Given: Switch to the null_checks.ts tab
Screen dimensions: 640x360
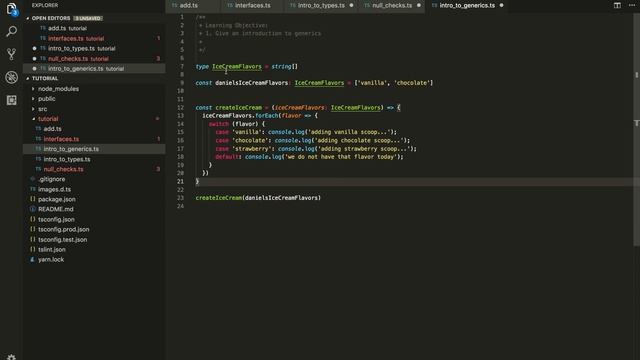Looking at the screenshot, I should (x=392, y=5).
